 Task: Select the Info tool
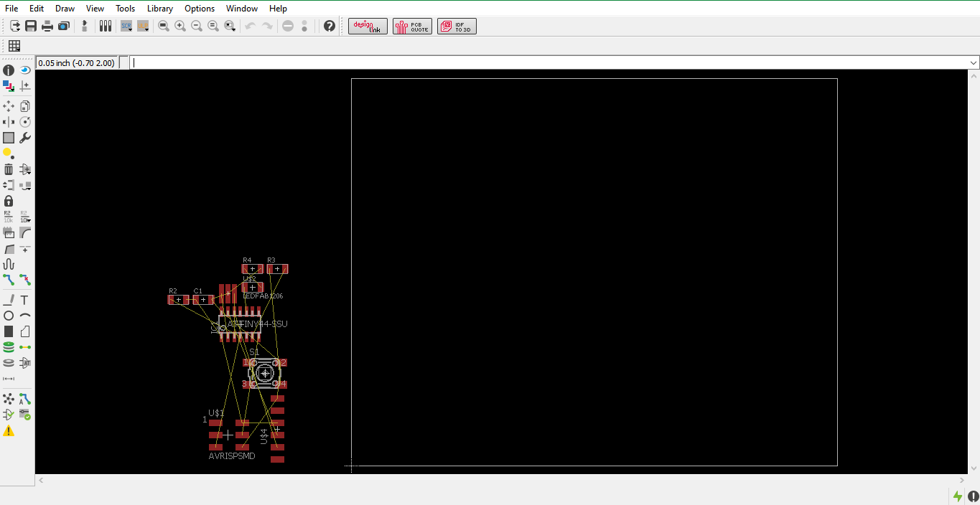(x=9, y=70)
